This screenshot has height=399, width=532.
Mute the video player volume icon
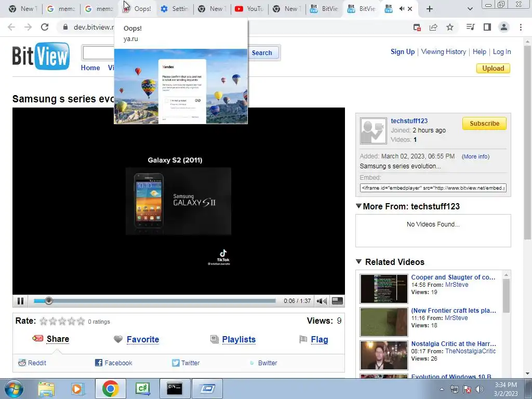click(321, 301)
